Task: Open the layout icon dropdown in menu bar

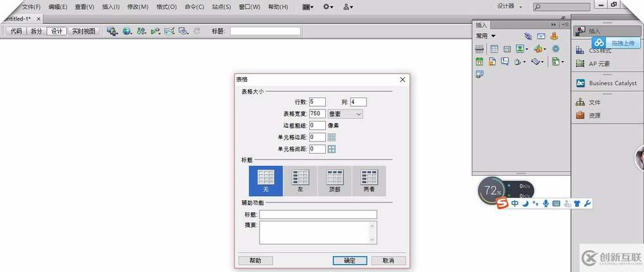Action: click(308, 6)
